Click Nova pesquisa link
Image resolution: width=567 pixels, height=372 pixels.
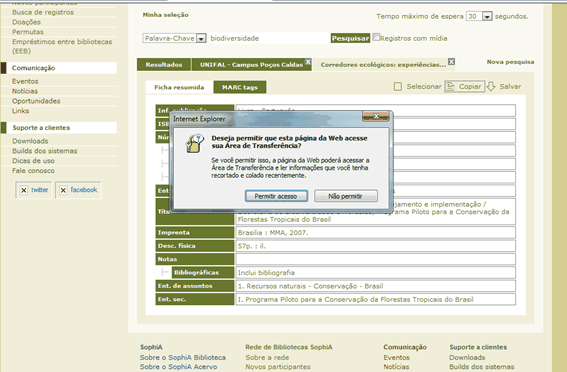[510, 62]
